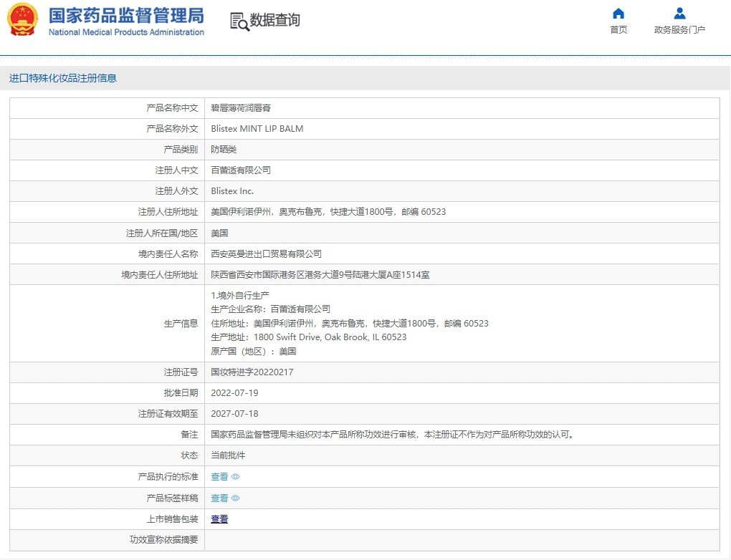Click the 国家药品监督管理局 site title
This screenshot has height=560, width=731.
[x=126, y=15]
